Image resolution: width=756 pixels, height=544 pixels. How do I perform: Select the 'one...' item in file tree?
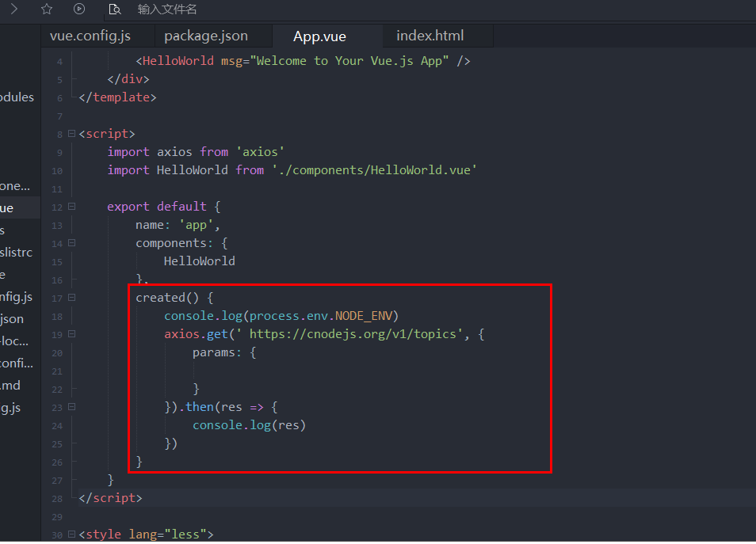[x=15, y=185]
